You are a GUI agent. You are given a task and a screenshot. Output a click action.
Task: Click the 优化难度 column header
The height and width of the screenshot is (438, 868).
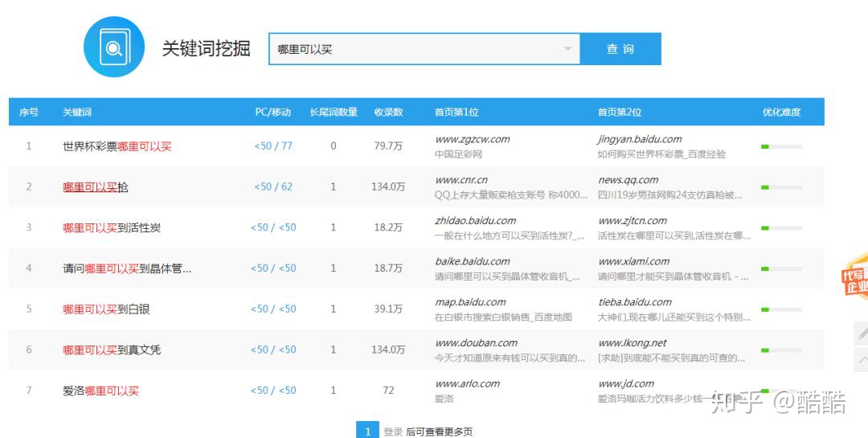(782, 112)
